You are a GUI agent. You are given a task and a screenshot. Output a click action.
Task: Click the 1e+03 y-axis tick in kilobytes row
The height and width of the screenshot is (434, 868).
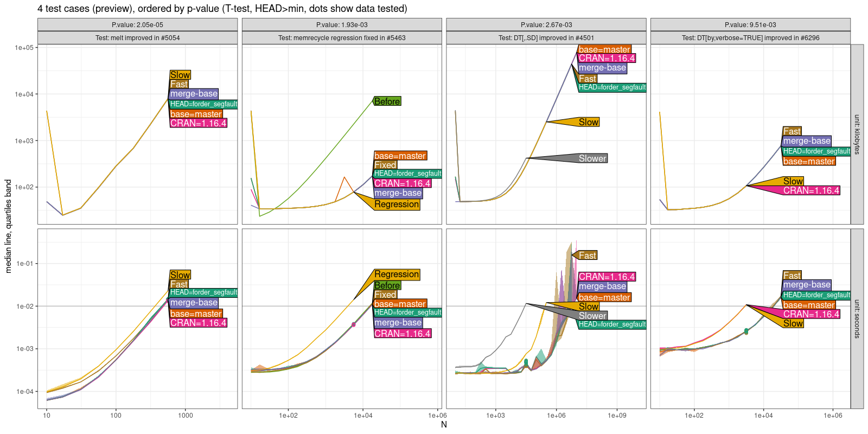click(x=24, y=141)
